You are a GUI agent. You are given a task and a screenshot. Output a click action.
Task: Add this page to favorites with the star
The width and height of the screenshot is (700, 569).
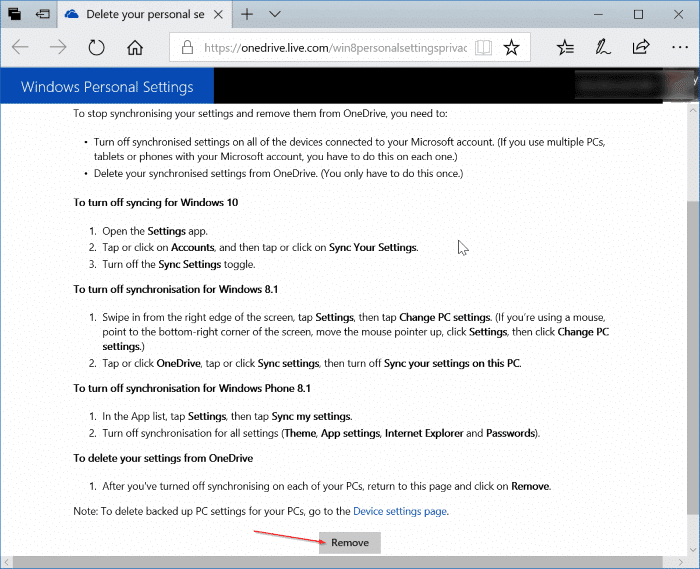pyautogui.click(x=511, y=47)
